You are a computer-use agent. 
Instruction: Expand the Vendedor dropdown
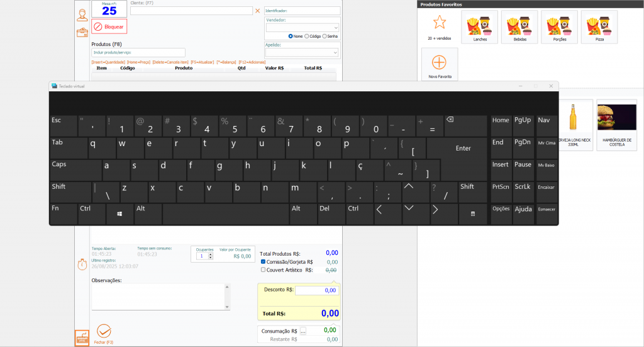336,28
